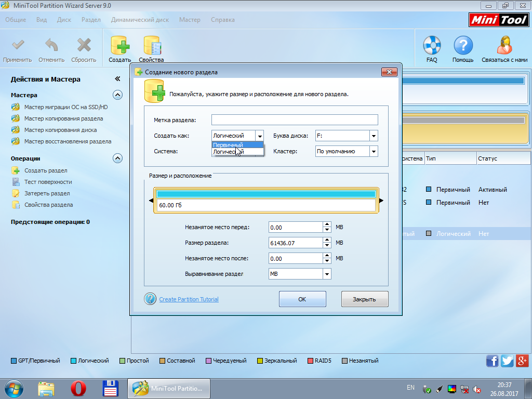Click the Discard X icon labeled Сбросить

pos(84,45)
